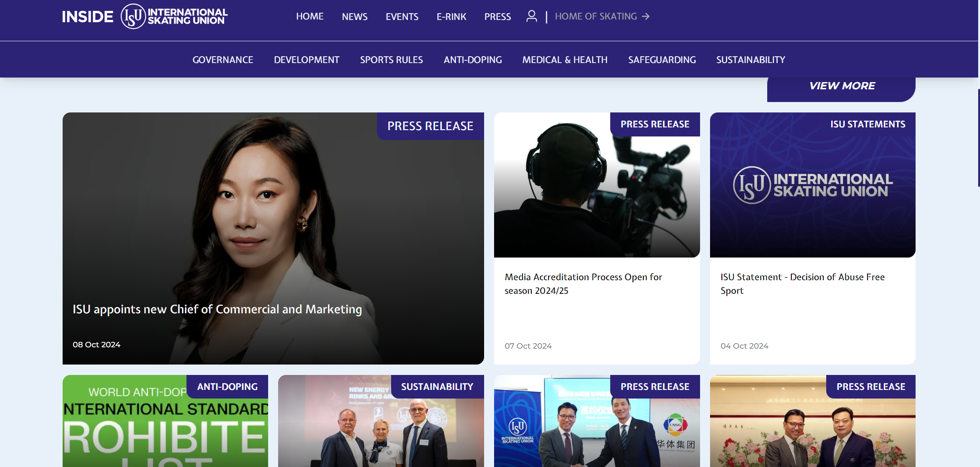
Task: Click the Inside ISU logo
Action: point(145,16)
